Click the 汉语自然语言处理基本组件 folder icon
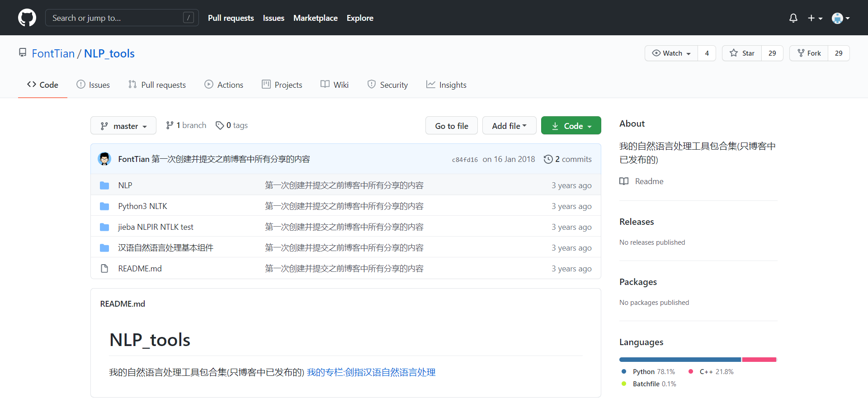The height and width of the screenshot is (408, 868). coord(104,248)
